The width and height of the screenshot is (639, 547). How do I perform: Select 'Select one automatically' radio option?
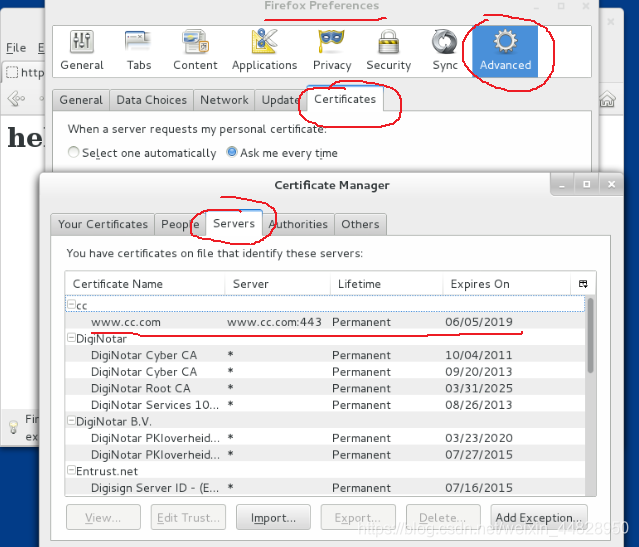pos(73,152)
